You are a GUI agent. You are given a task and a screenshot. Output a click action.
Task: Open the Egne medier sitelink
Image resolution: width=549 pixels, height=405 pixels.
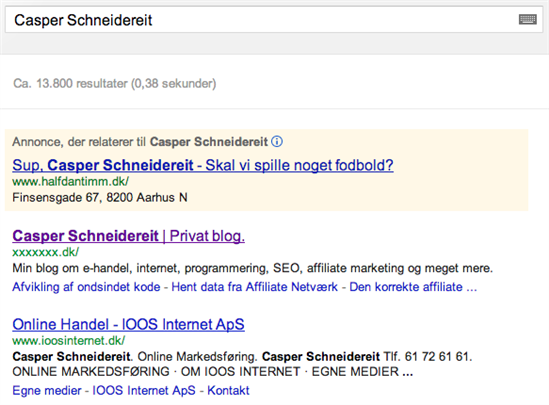47,390
